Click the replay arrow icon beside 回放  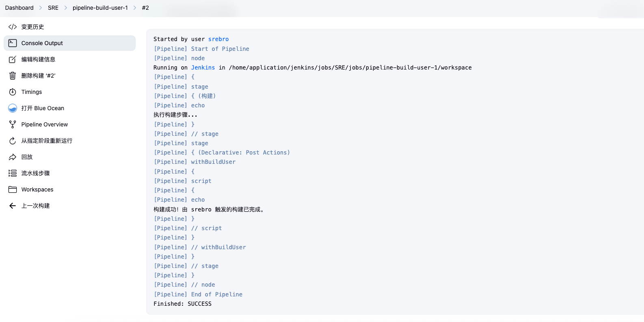pyautogui.click(x=13, y=157)
